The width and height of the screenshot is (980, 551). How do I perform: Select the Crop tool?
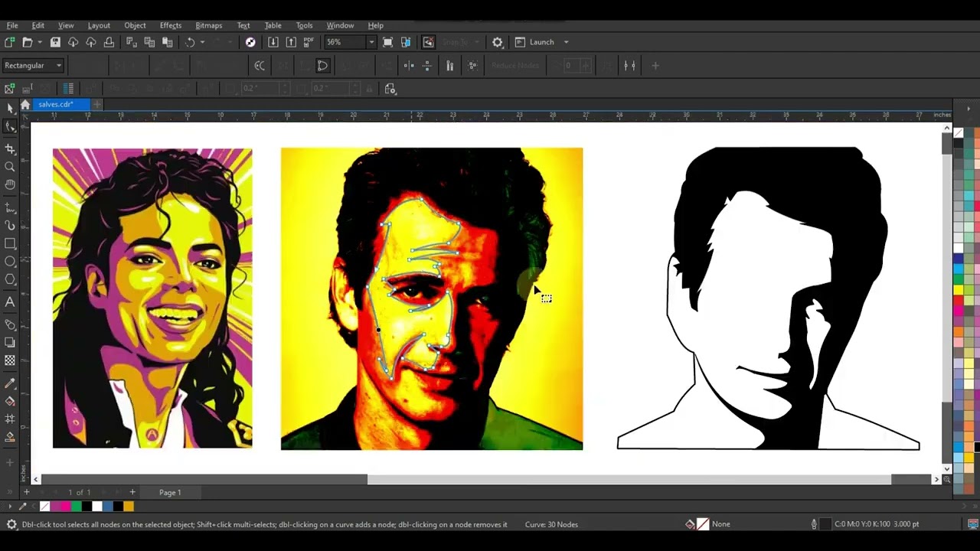click(x=10, y=148)
